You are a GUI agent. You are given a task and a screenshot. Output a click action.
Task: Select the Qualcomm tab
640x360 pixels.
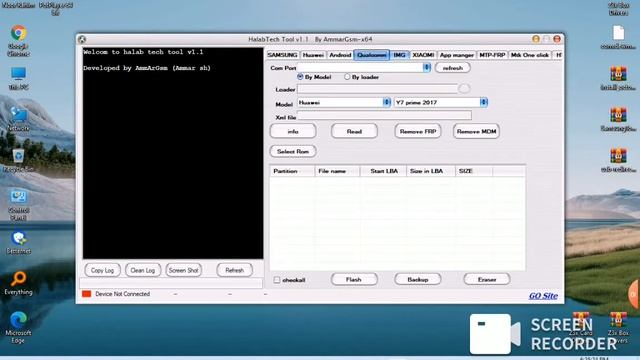coord(371,55)
